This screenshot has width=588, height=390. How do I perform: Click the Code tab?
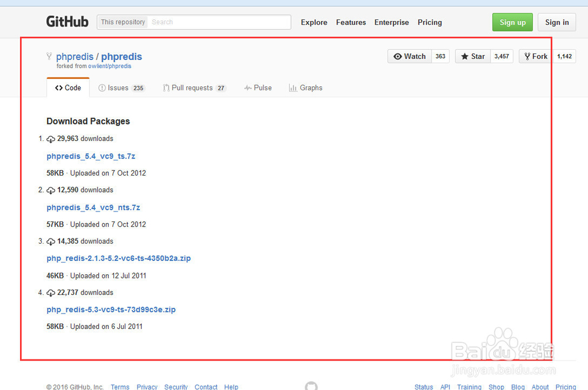click(x=68, y=88)
